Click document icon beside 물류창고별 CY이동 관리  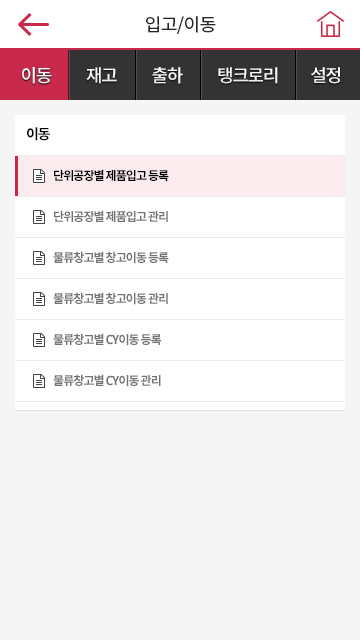39,381
